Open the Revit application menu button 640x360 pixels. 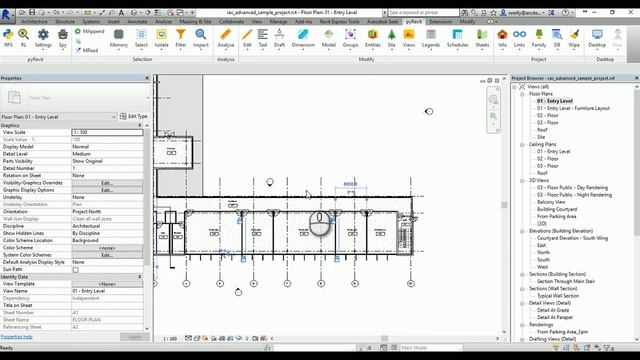(6, 15)
